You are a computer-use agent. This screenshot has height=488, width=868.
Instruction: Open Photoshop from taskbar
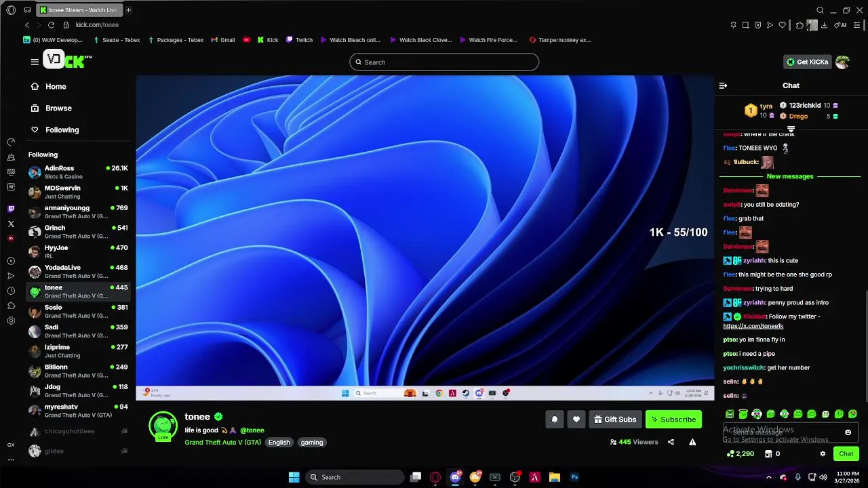pos(574,477)
